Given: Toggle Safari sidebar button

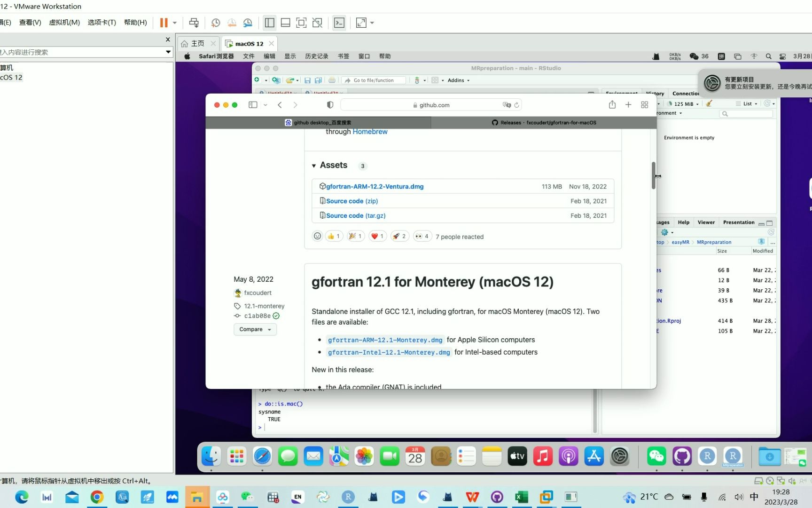Looking at the screenshot, I should [x=253, y=105].
